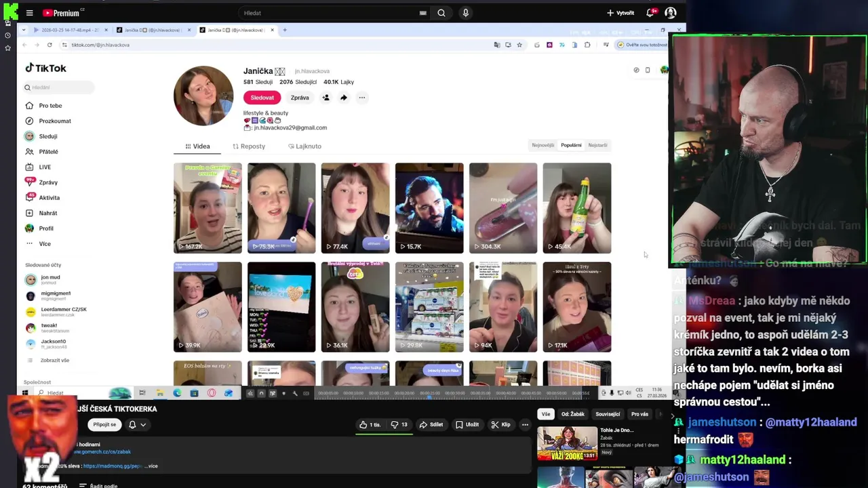868x488 pixels.
Task: Click the Sdílet share button
Action: point(431,425)
